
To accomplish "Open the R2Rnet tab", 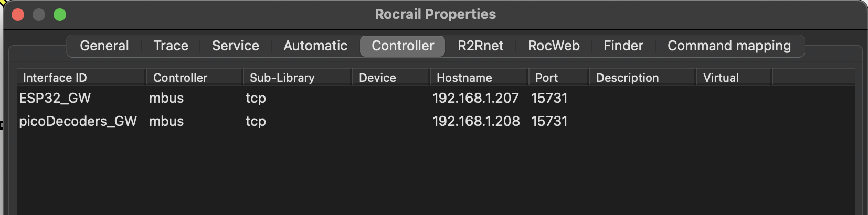I will (480, 46).
